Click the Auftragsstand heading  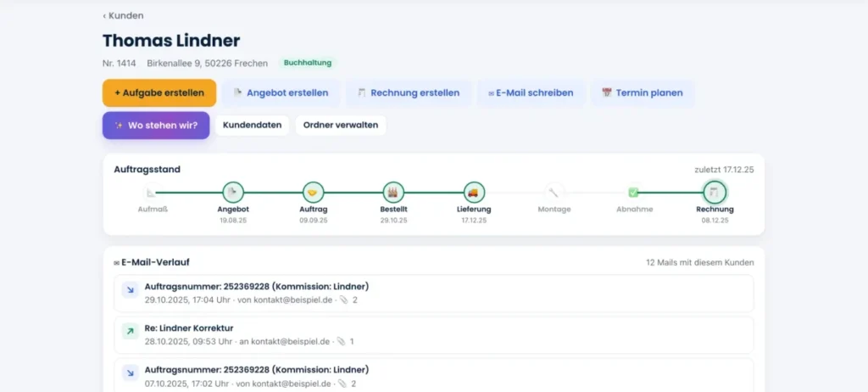pyautogui.click(x=147, y=170)
